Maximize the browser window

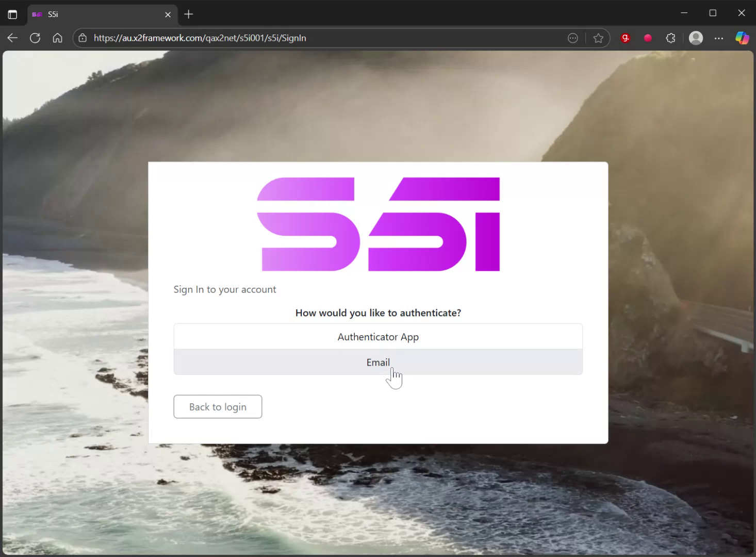pos(713,13)
